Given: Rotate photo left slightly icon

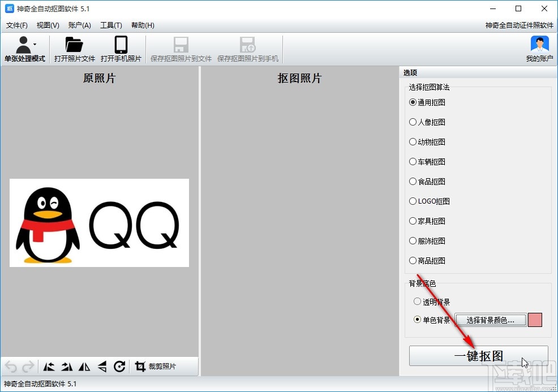Looking at the screenshot, I should click(x=49, y=367).
